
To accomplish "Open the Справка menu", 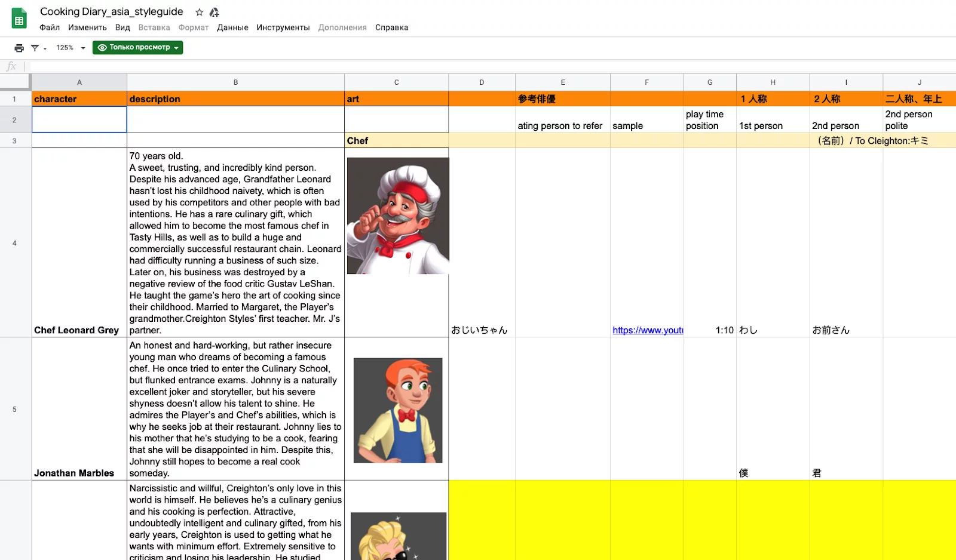I will (391, 27).
